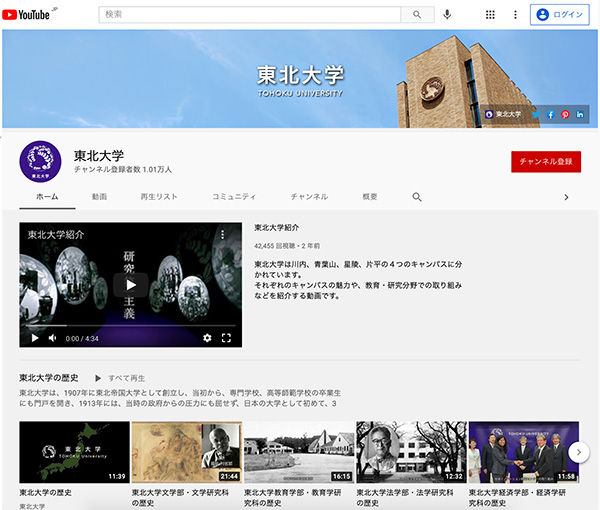
Task: Open the Pinterest link on banner
Action: 565,114
